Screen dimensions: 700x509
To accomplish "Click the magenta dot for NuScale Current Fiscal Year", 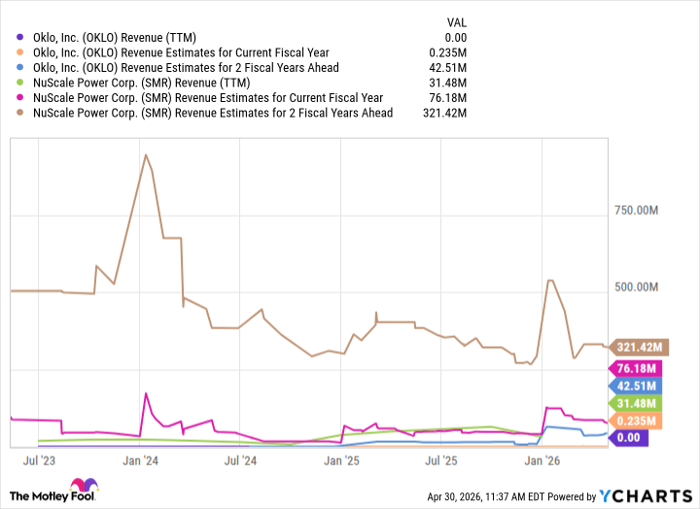I will [x=20, y=97].
